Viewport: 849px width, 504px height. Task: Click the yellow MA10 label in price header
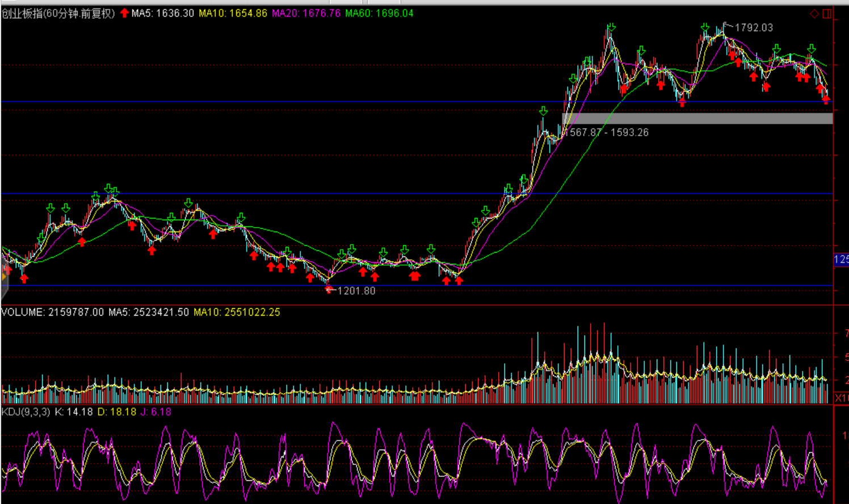click(233, 13)
